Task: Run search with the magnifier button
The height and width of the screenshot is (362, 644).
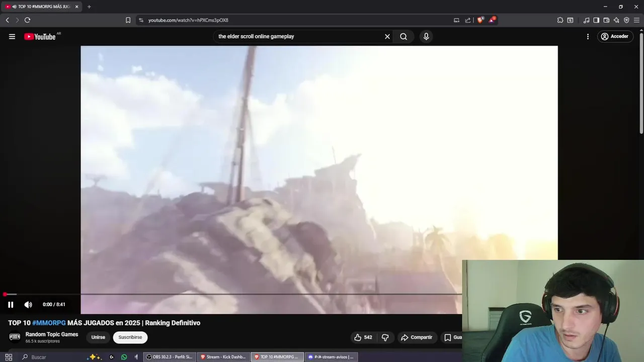Action: point(404,36)
